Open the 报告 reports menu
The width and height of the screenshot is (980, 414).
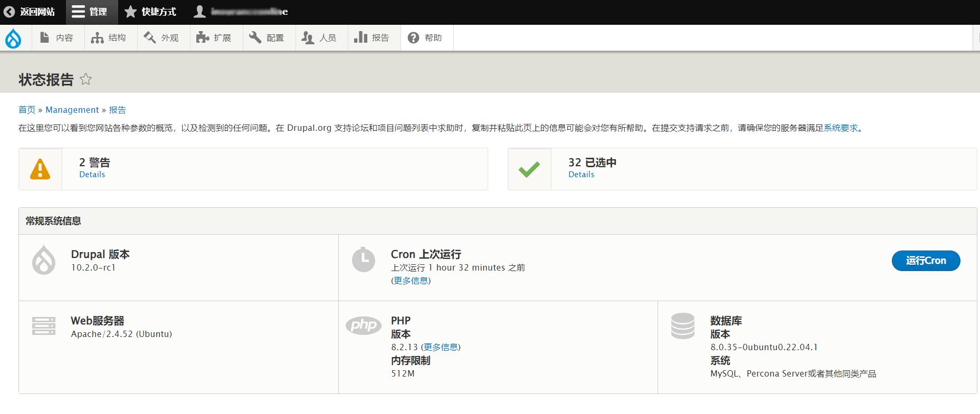point(374,38)
